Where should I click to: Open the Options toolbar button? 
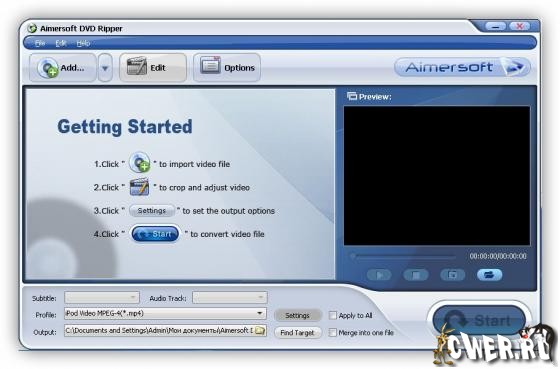tap(227, 68)
